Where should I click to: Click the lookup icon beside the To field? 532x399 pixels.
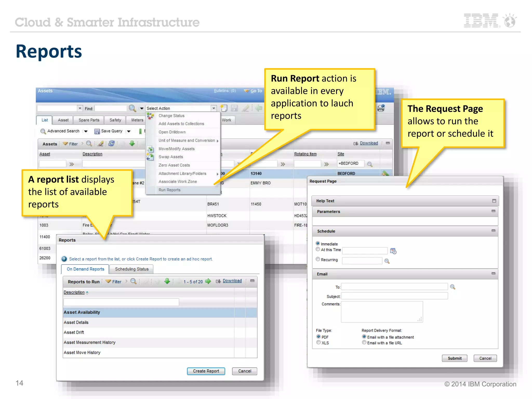[x=453, y=287]
